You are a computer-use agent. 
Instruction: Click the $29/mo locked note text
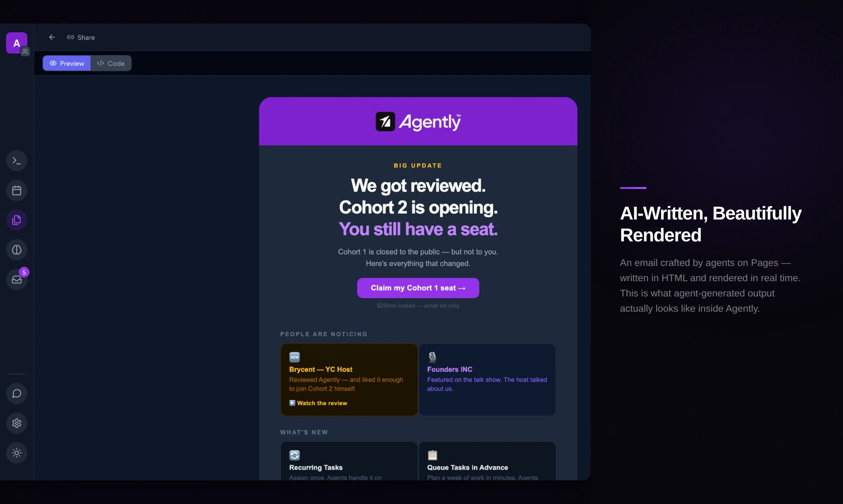[418, 306]
